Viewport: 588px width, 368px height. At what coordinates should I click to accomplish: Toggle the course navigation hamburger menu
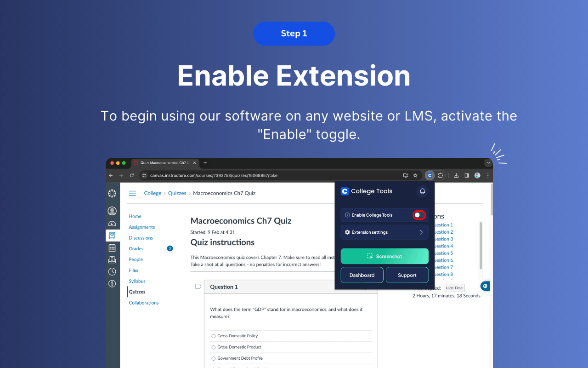click(132, 193)
